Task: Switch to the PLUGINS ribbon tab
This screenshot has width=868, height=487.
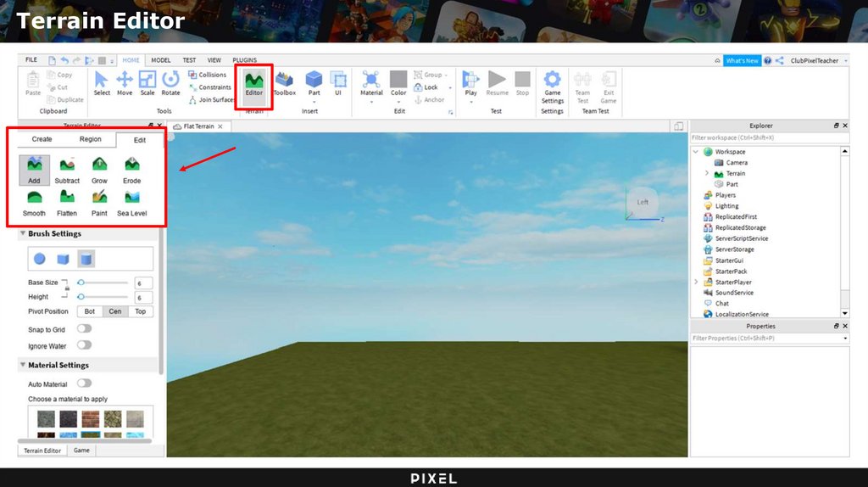Action: 245,60
